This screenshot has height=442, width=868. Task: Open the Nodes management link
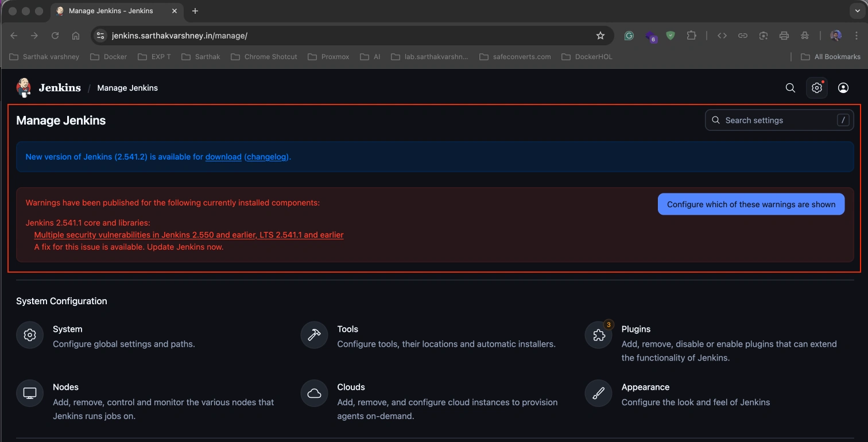click(x=65, y=387)
